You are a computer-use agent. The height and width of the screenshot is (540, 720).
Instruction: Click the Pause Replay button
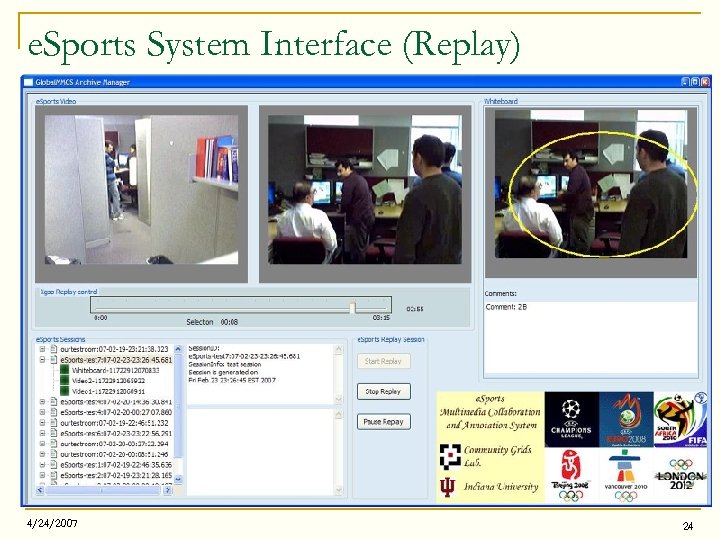[x=383, y=422]
